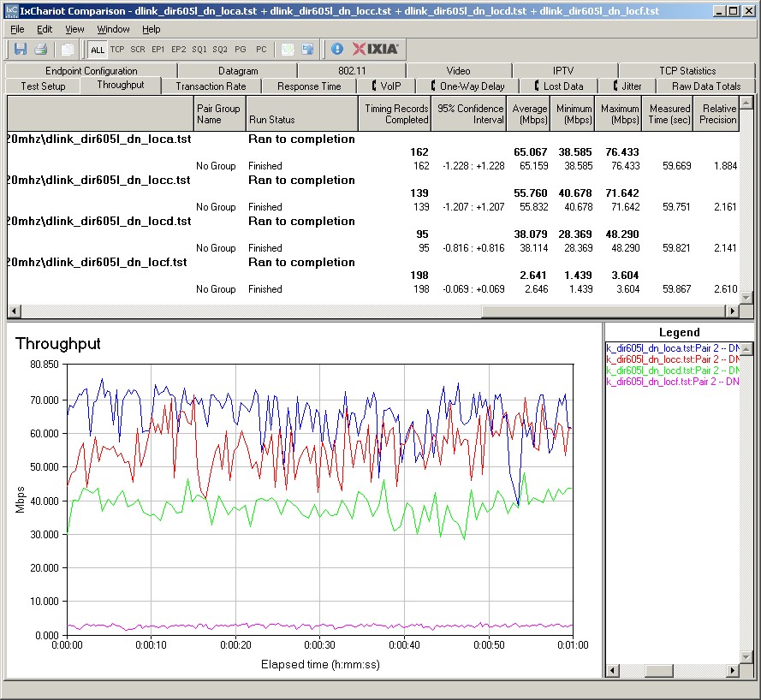This screenshot has width=761, height=700.
Task: Open the File menu
Action: (17, 29)
